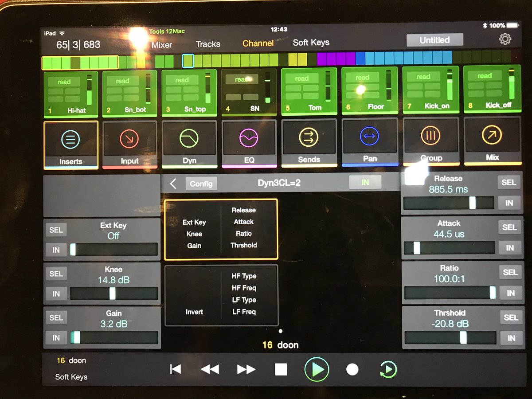Screen dimensions: 532x399
Task: Select the HF Type/LF Freq parameter page
Action: (221, 295)
